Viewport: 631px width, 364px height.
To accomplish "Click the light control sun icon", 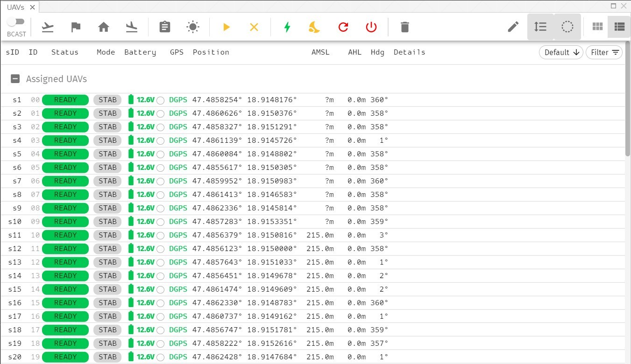I will click(x=193, y=27).
